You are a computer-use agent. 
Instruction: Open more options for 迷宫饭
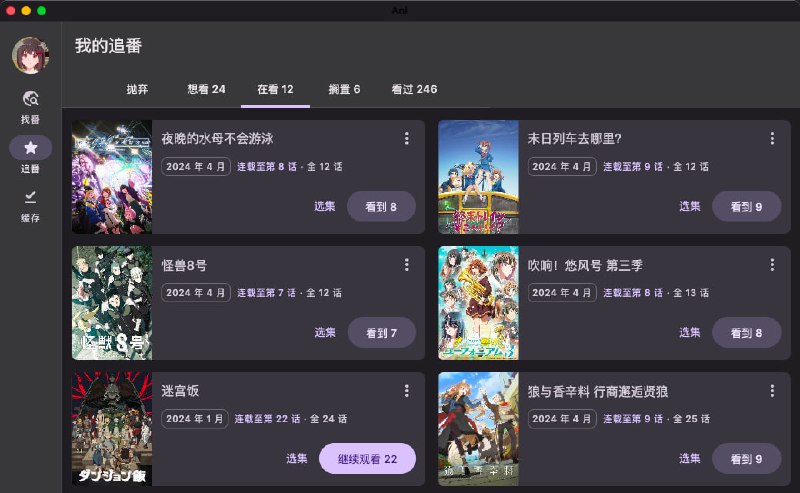(407, 390)
